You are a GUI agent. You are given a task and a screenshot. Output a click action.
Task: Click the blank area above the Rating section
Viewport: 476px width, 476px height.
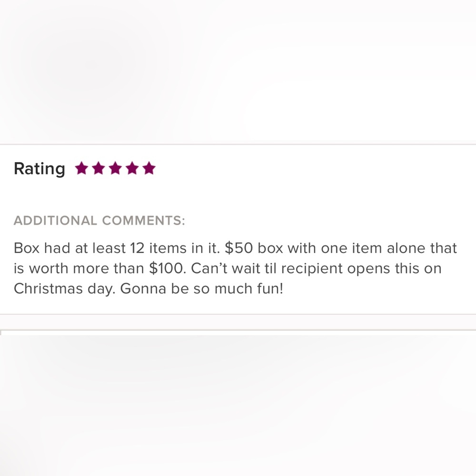click(238, 71)
